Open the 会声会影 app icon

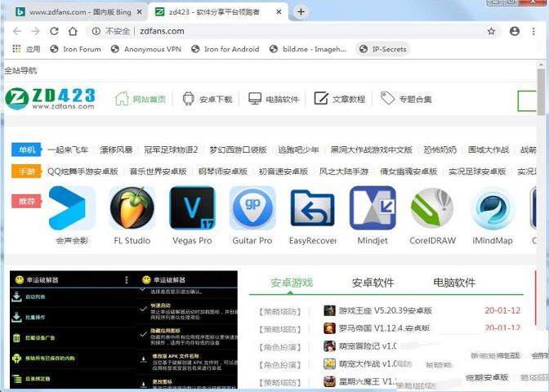(72, 208)
